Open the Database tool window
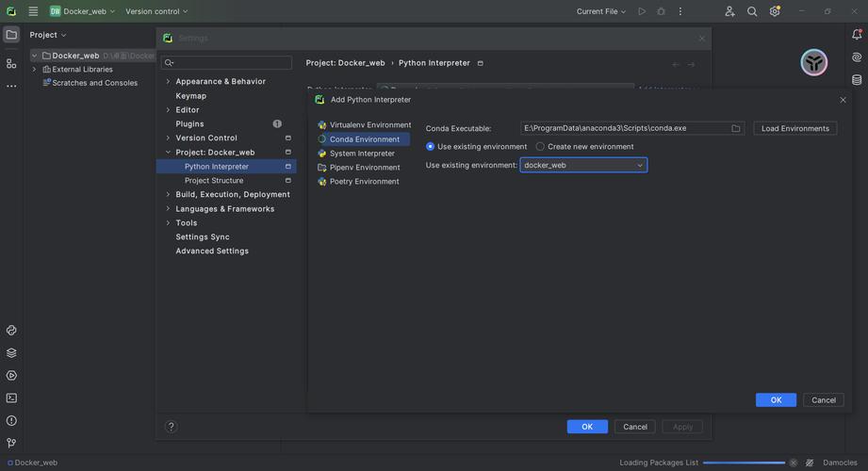Viewport: 868px width, 471px height. [857, 80]
